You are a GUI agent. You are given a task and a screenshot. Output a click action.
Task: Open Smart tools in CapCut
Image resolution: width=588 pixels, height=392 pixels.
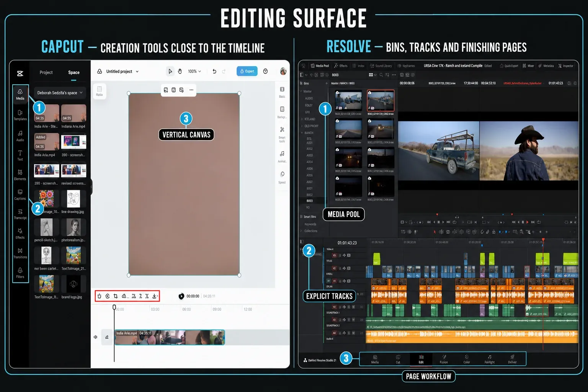point(282,135)
